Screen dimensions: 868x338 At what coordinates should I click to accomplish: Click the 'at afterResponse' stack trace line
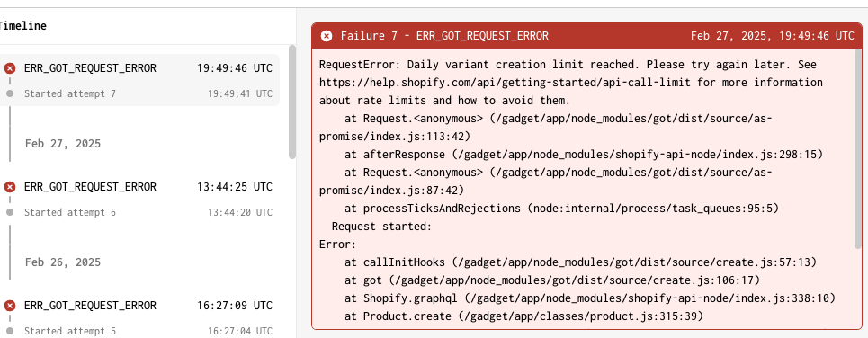tap(584, 155)
